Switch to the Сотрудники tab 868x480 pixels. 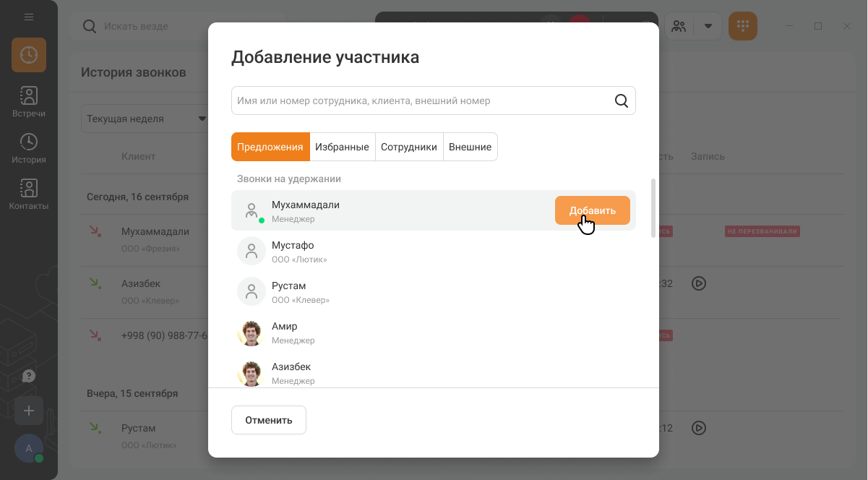point(409,147)
